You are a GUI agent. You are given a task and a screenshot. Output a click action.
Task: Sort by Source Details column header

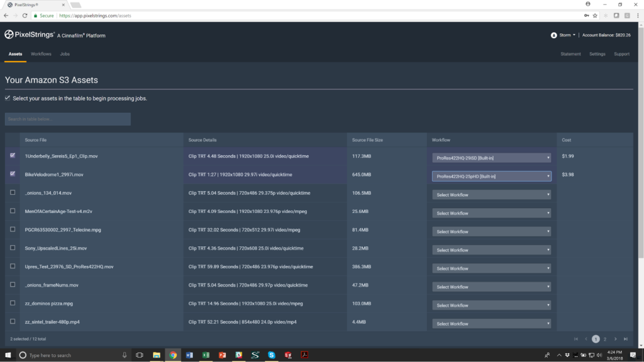point(203,140)
